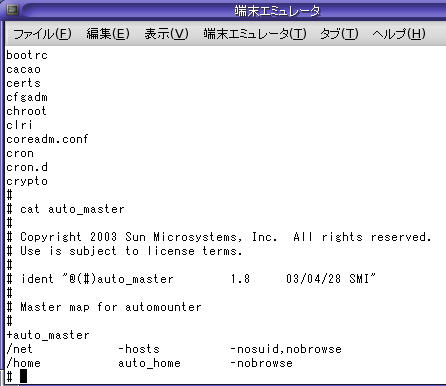The image size is (446, 386).
Task: Click the '1.8' version number text
Action: (240, 279)
